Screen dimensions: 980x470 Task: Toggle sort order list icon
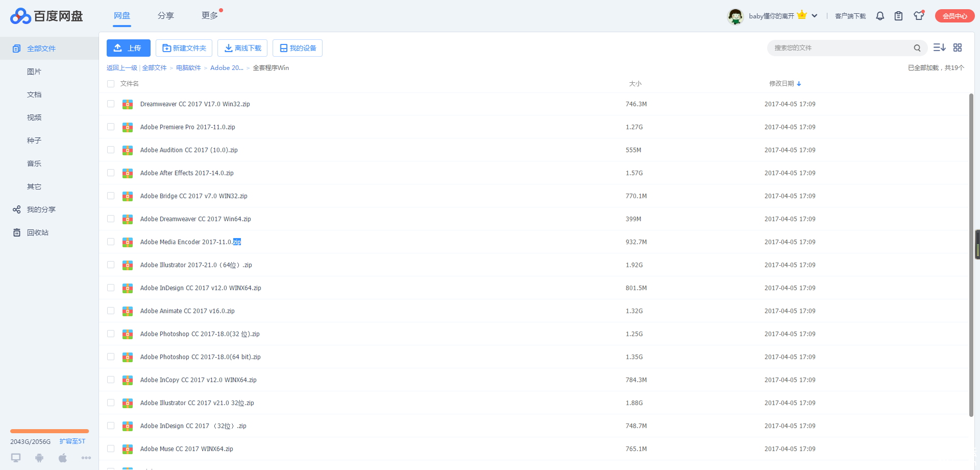tap(939, 48)
